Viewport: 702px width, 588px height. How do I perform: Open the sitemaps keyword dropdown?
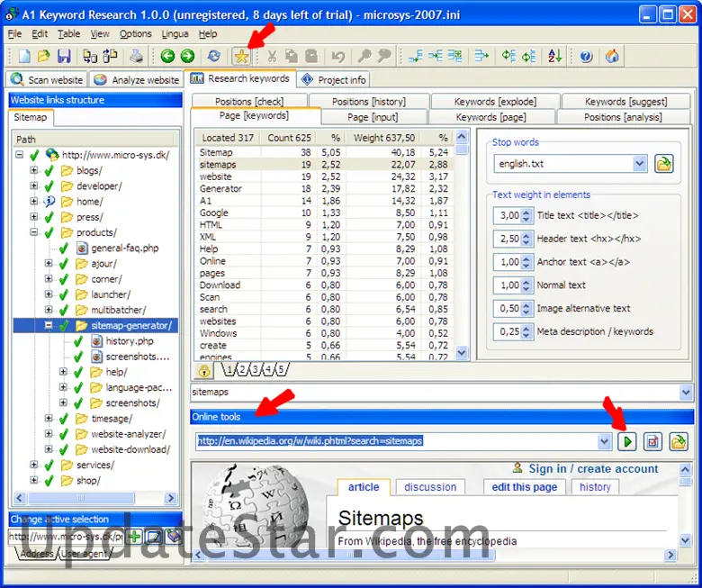[686, 393]
